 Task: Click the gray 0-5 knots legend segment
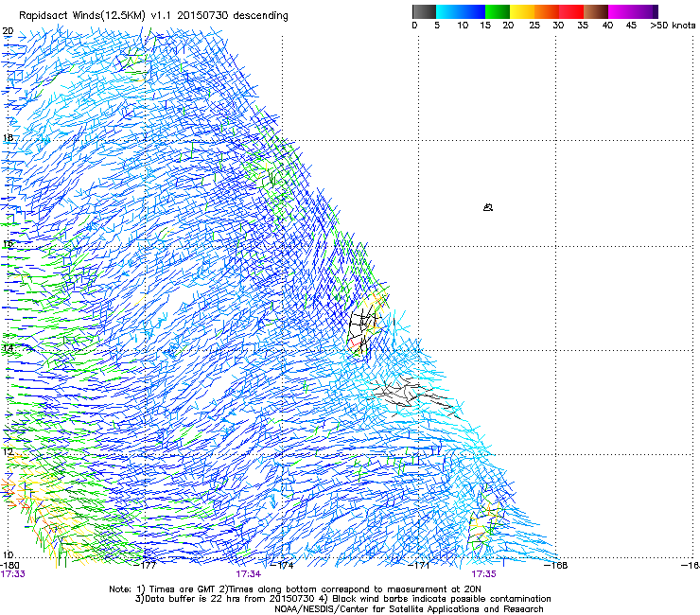click(424, 11)
